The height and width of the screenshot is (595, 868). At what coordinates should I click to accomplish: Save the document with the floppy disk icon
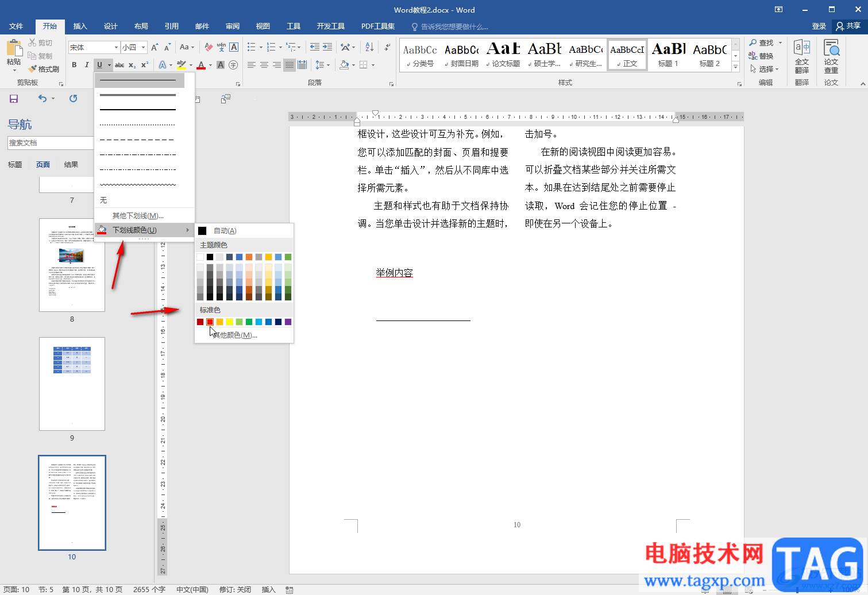(x=14, y=99)
